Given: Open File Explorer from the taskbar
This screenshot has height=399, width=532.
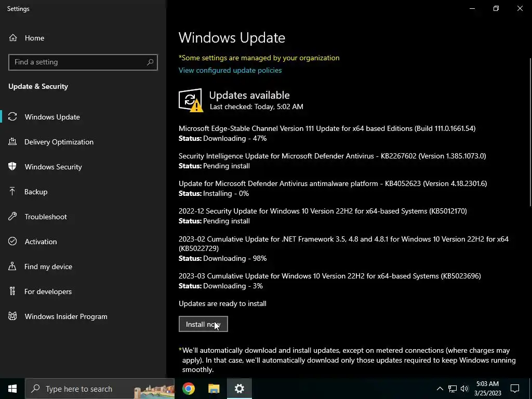Looking at the screenshot, I should 214,389.
